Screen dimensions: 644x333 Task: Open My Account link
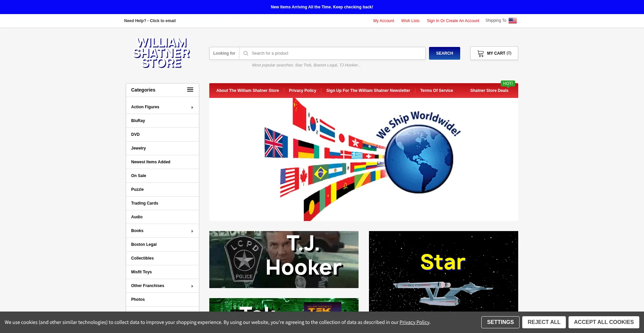[384, 21]
